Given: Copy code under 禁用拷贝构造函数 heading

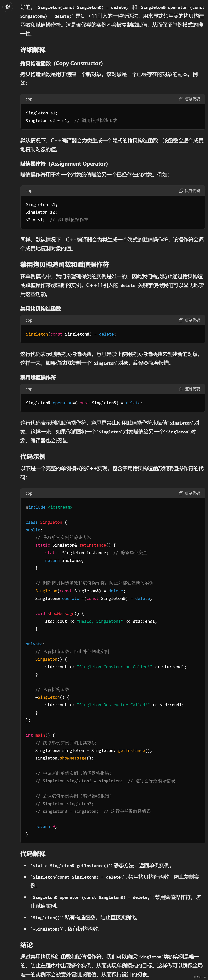Looking at the screenshot, I should [189, 320].
